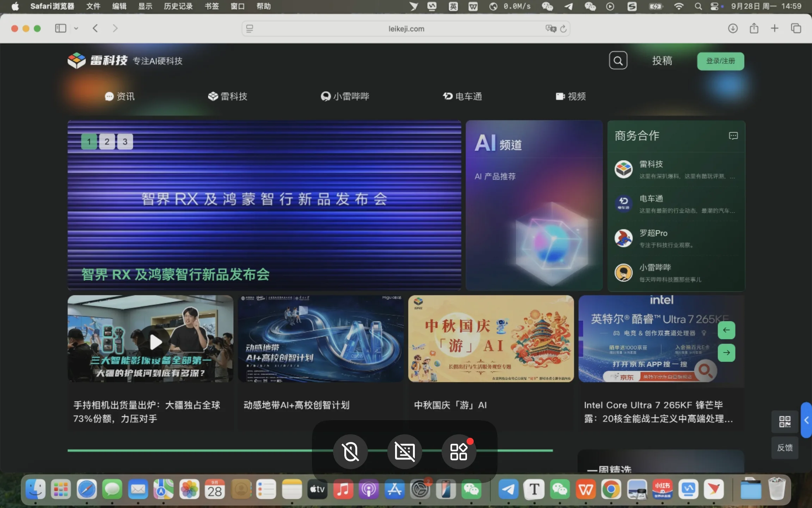This screenshot has width=812, height=508.
Task: Select carousel slide 1 indicator
Action: pyautogui.click(x=89, y=142)
